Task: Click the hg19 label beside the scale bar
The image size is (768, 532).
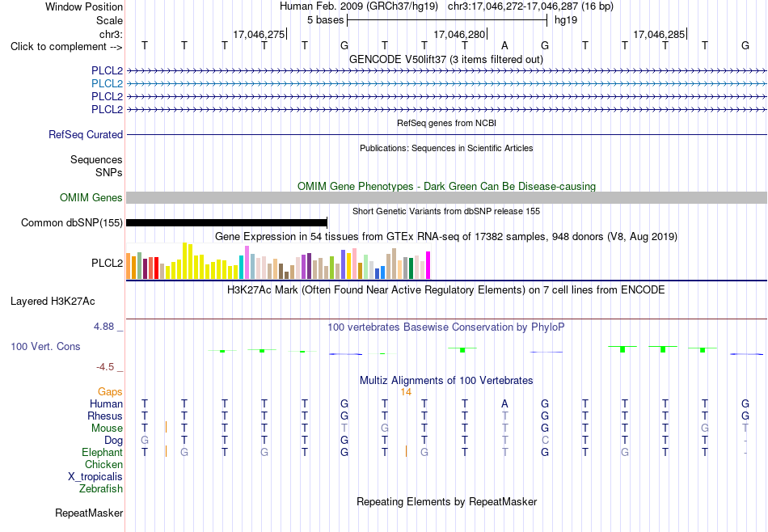Action: pos(566,20)
